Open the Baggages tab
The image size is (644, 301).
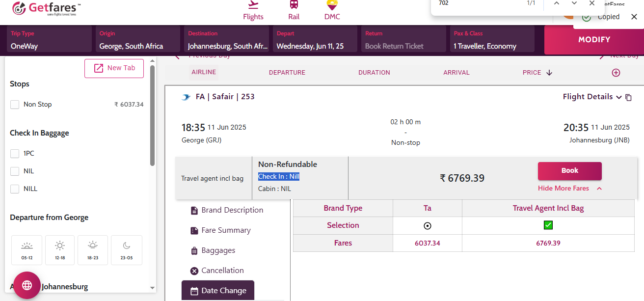pyautogui.click(x=218, y=250)
